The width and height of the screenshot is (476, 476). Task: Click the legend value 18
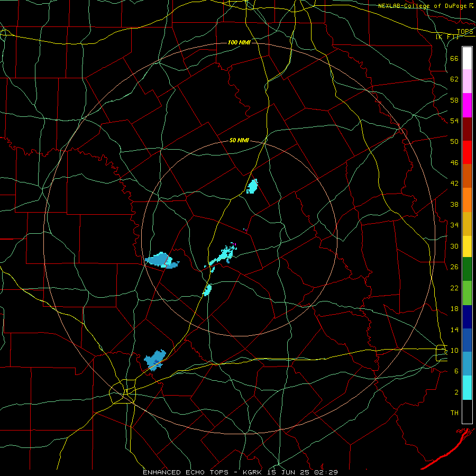click(454, 309)
